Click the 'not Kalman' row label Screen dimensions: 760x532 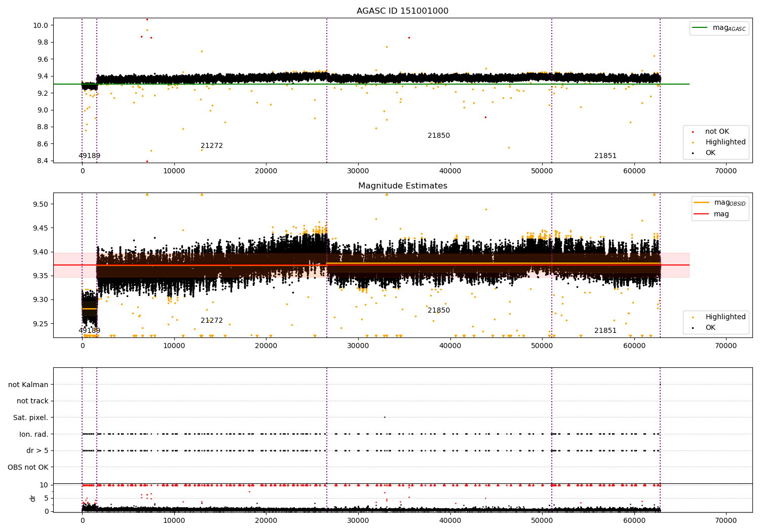click(x=28, y=385)
